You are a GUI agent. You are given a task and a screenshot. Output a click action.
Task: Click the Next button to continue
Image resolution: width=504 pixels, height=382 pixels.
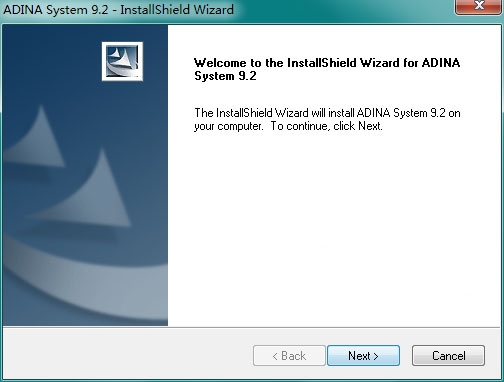click(363, 356)
